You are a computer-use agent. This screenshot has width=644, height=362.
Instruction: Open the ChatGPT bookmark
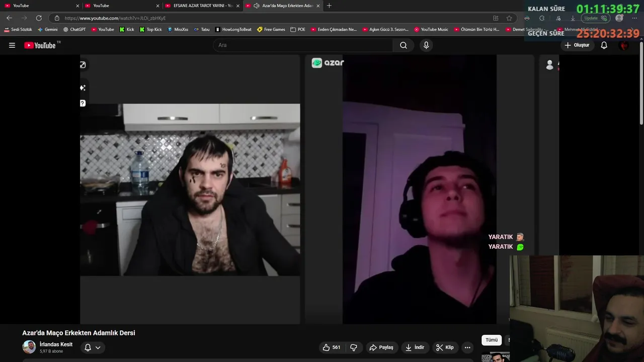coord(74,30)
